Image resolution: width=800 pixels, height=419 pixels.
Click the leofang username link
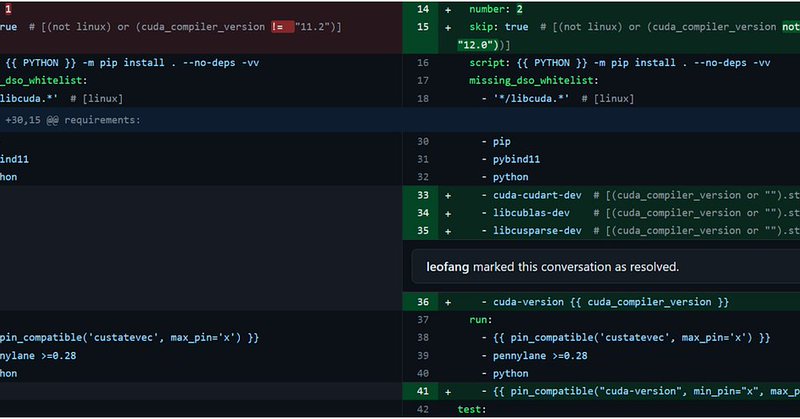click(x=447, y=267)
